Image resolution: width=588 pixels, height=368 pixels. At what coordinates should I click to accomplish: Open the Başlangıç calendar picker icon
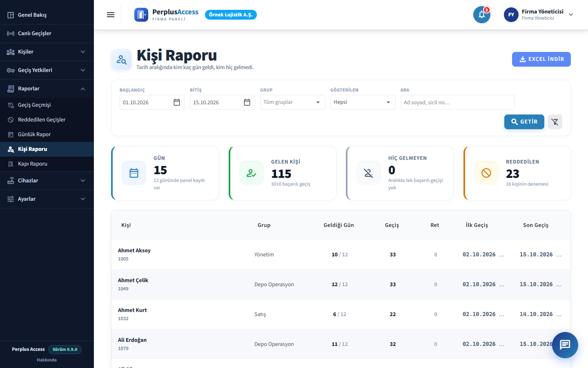point(177,102)
